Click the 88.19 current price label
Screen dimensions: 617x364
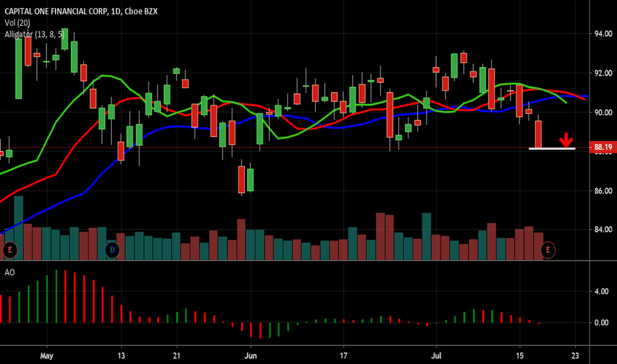coord(603,147)
